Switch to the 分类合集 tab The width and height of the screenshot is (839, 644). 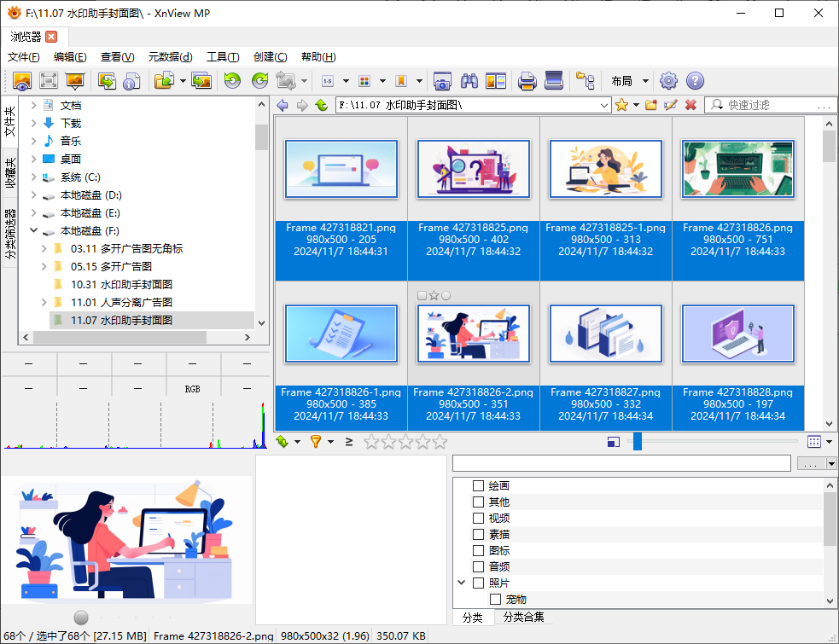coord(523,618)
